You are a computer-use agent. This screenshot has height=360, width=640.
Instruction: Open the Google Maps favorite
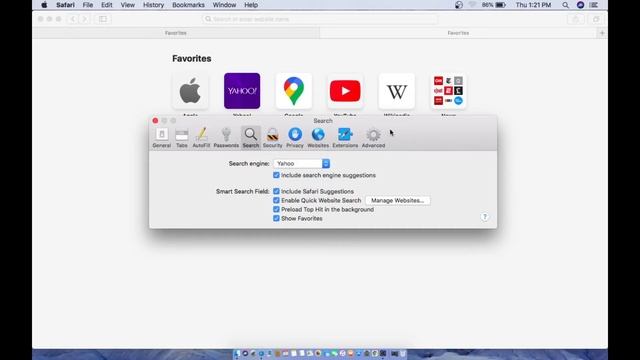(x=293, y=91)
